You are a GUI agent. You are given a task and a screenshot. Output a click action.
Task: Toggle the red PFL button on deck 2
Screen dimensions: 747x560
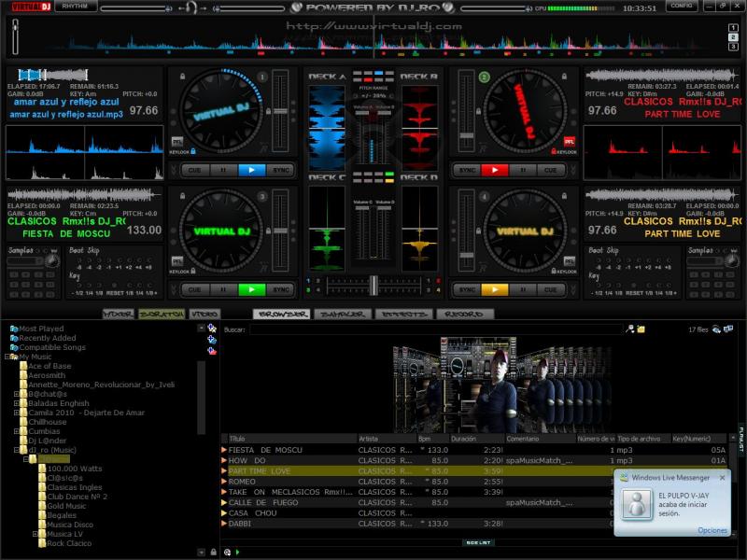click(x=569, y=141)
